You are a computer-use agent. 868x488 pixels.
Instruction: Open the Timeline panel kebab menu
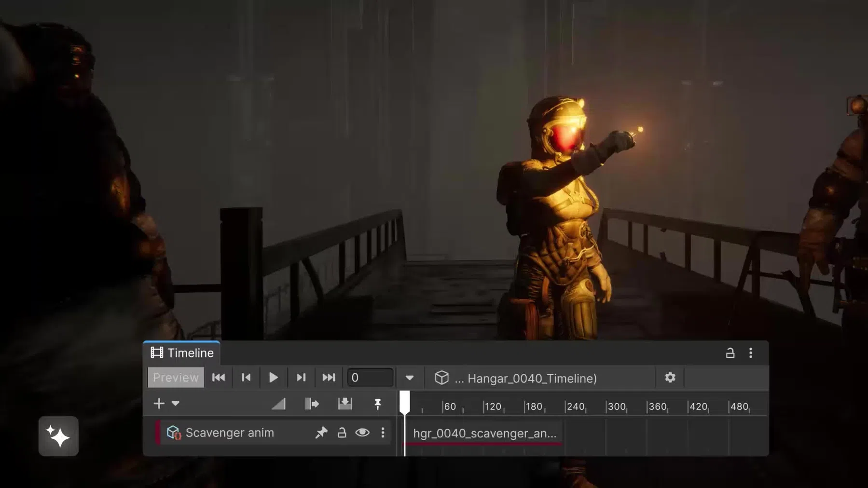point(751,353)
